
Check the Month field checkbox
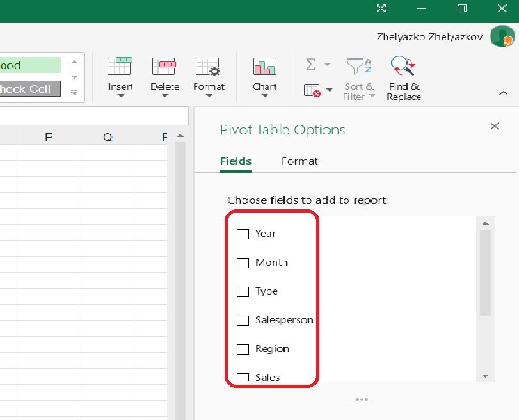pos(243,262)
